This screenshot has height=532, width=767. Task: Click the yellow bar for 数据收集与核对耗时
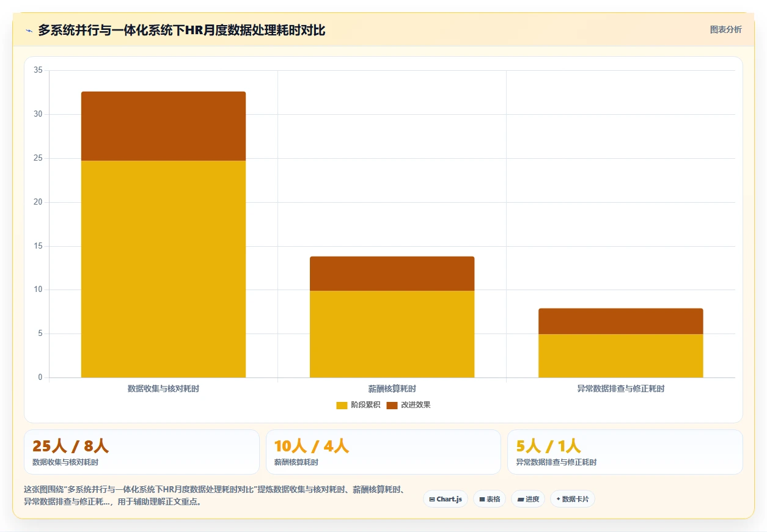coord(163,269)
